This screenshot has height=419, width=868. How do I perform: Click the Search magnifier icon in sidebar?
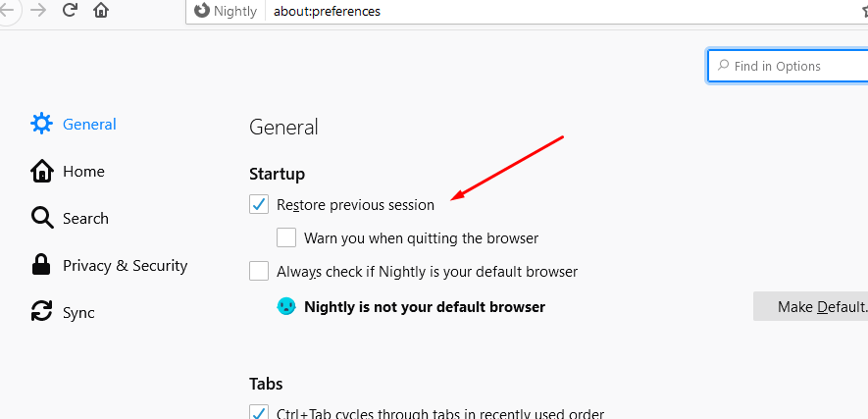click(x=42, y=218)
